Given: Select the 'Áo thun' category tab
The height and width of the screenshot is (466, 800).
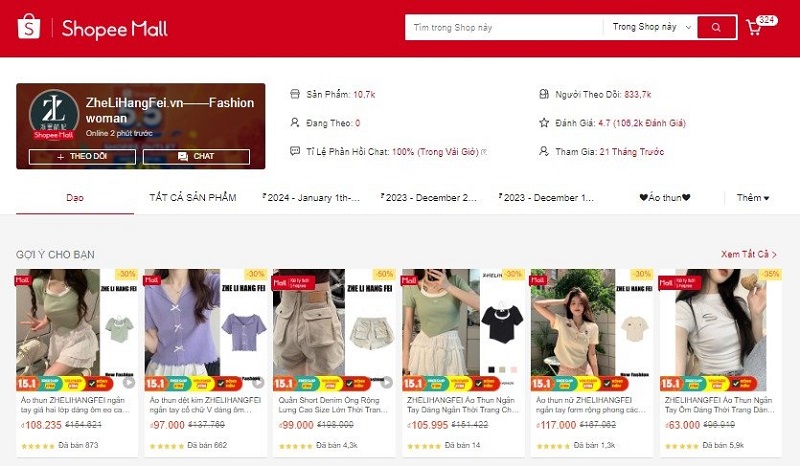Looking at the screenshot, I should click(665, 197).
